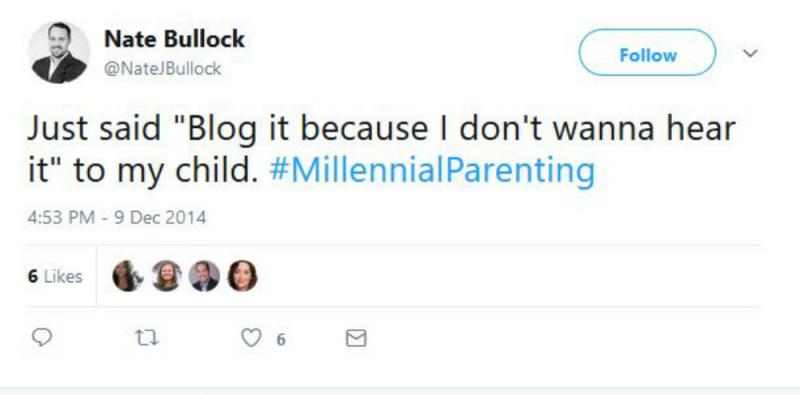Show the 6 Likes list
Image resolution: width=800 pixels, height=395 pixels.
click(55, 276)
